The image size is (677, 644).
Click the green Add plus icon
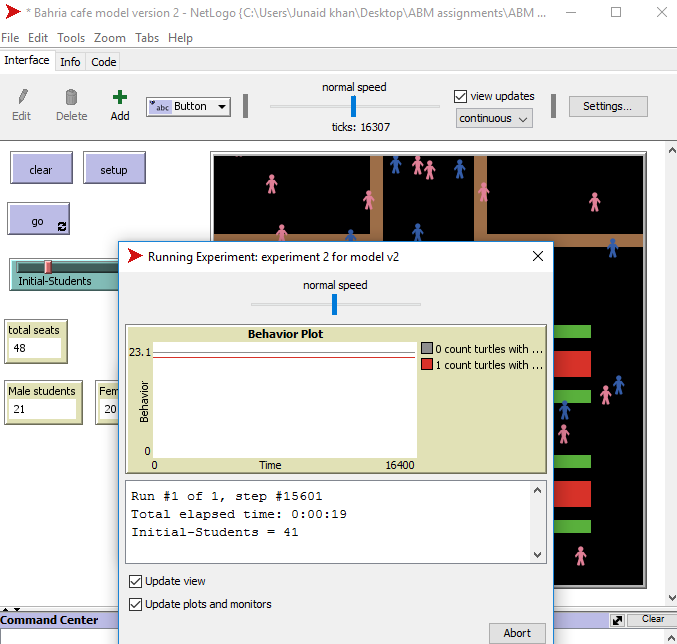click(x=120, y=98)
